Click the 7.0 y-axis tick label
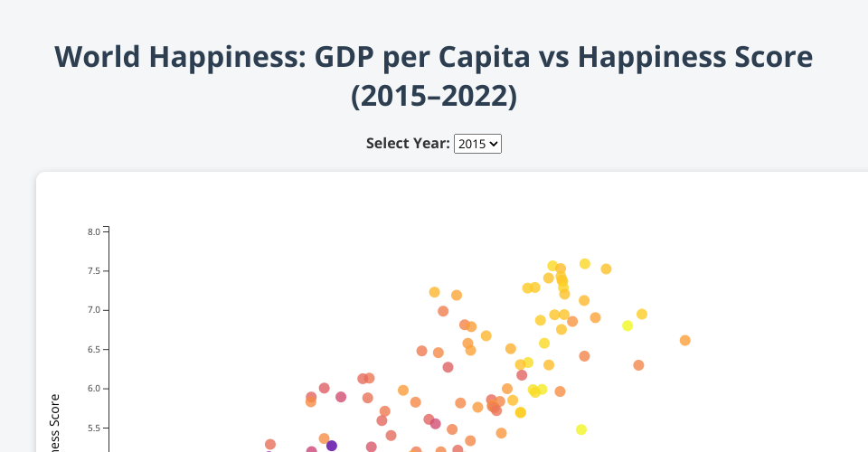Image resolution: width=868 pixels, height=452 pixels. click(94, 310)
